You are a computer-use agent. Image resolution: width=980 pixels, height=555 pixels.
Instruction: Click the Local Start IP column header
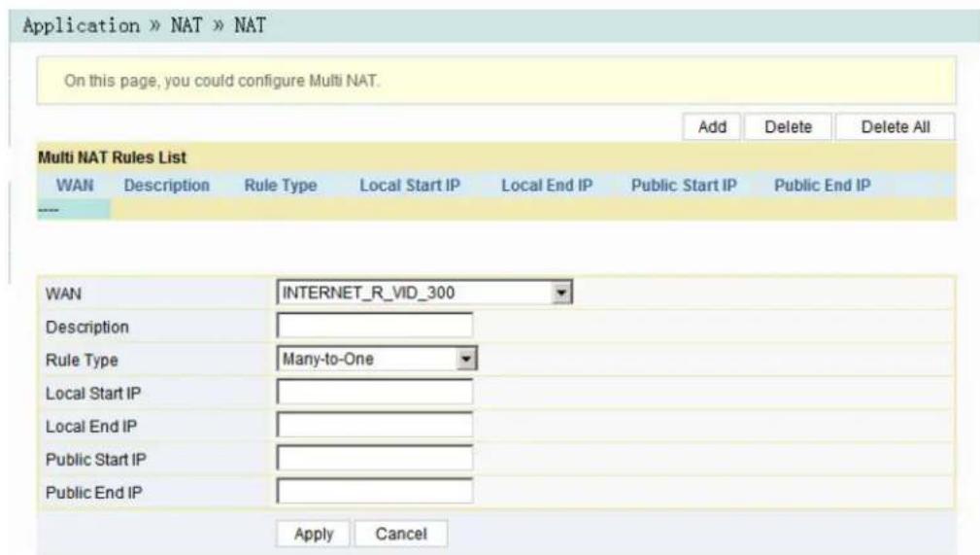point(409,186)
